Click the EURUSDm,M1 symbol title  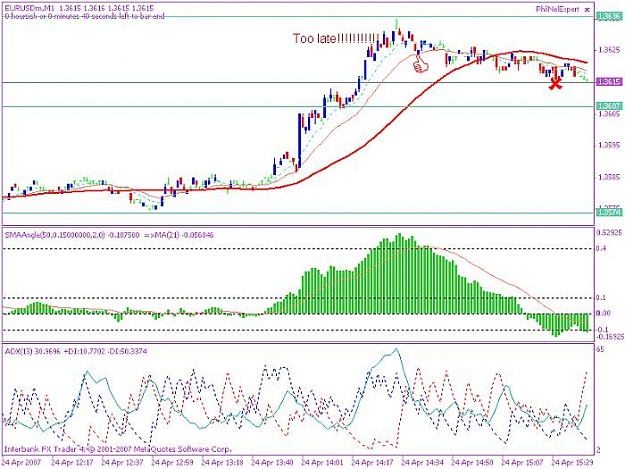point(30,8)
